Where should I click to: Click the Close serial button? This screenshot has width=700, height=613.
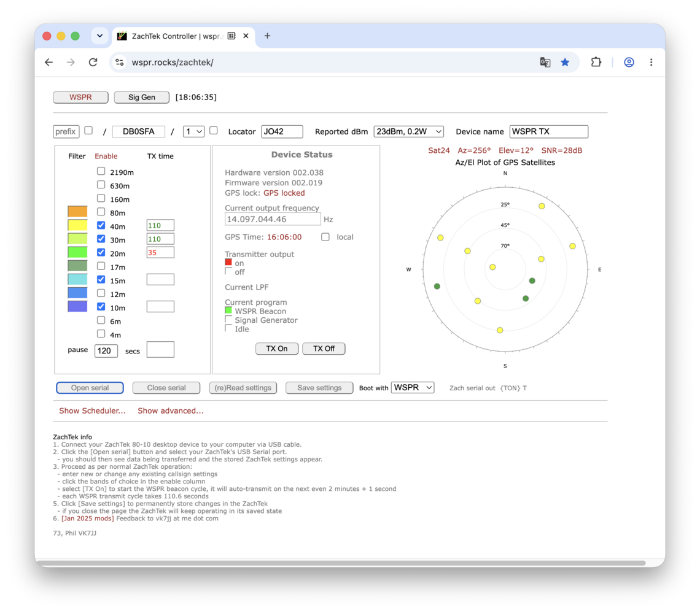(166, 388)
